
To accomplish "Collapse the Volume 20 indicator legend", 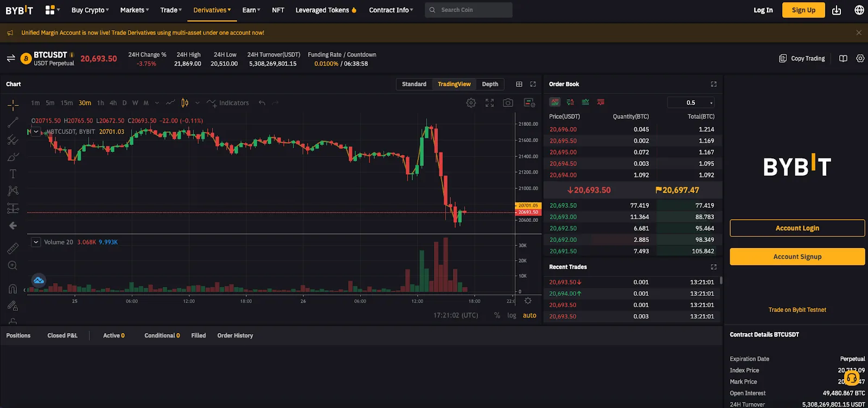I will click(x=36, y=242).
